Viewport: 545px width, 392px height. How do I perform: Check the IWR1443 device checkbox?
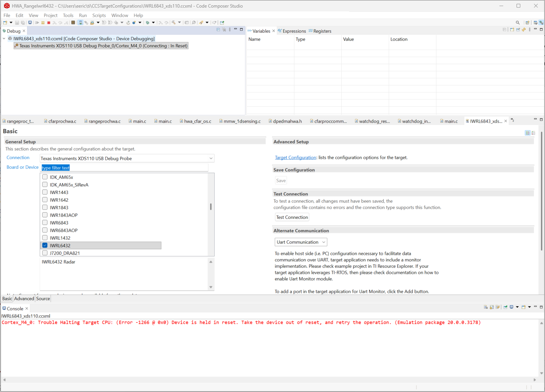pos(45,192)
